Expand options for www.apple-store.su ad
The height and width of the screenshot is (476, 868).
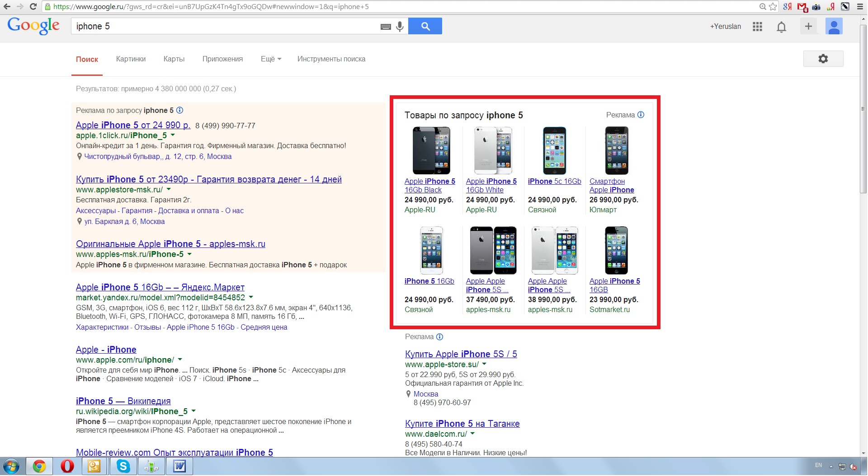coord(484,364)
